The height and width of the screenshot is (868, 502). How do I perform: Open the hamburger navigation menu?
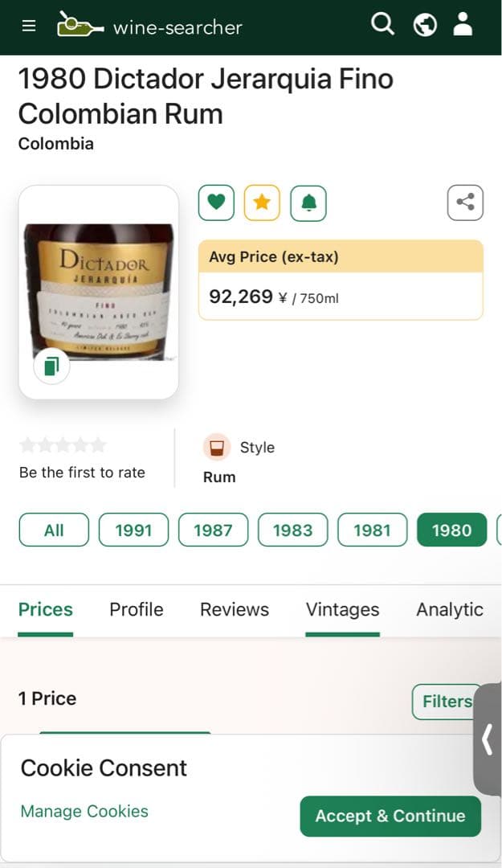(29, 26)
